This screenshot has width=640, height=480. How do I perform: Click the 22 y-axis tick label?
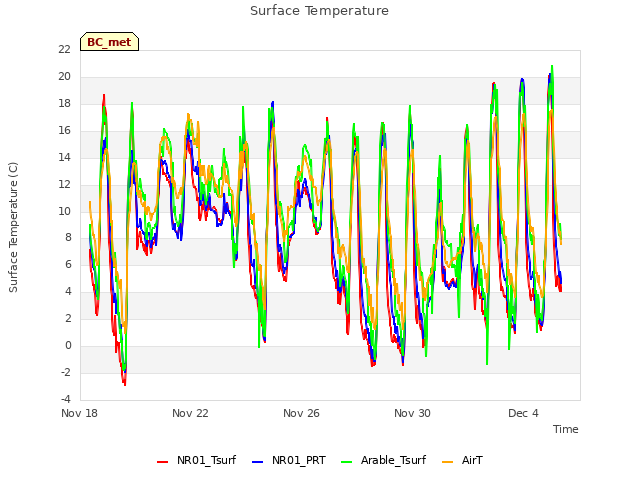click(x=64, y=49)
